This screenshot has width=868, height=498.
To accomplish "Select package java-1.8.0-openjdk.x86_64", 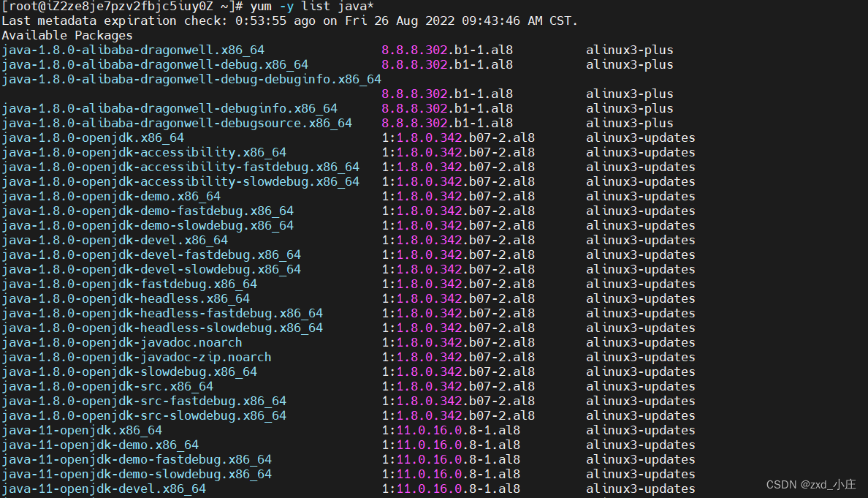I will pos(93,138).
